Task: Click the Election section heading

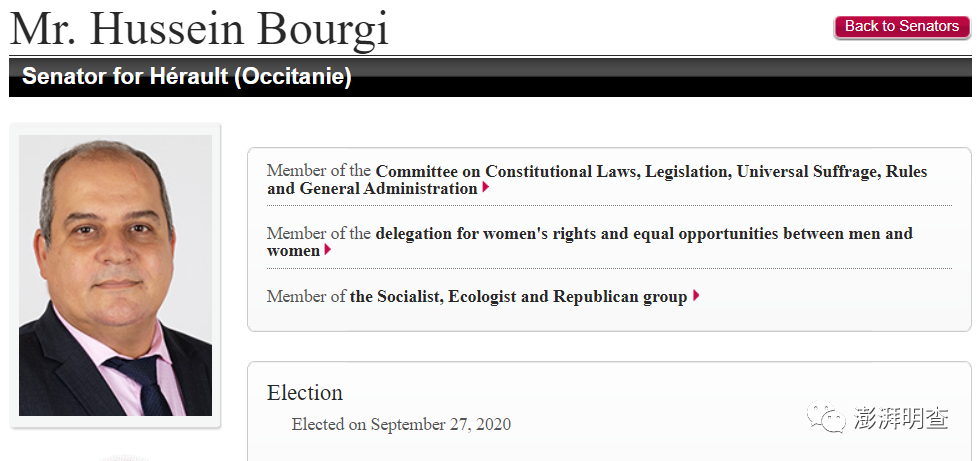Action: tap(305, 392)
